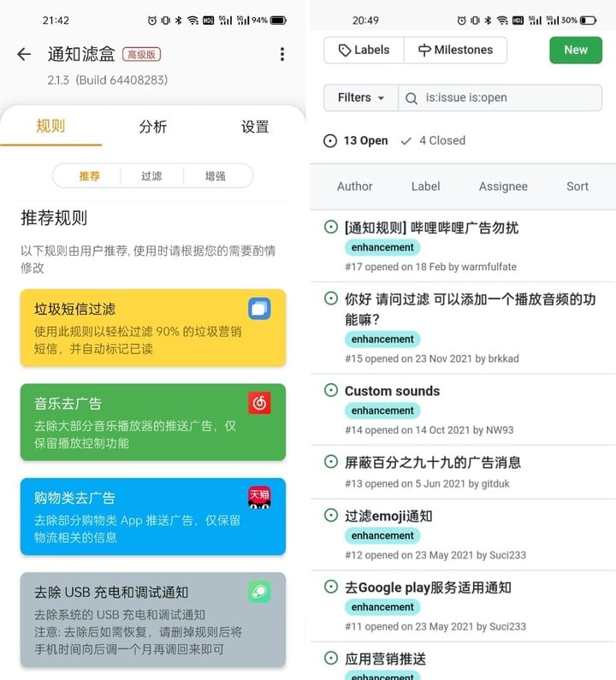Open the Milestones page

click(455, 50)
